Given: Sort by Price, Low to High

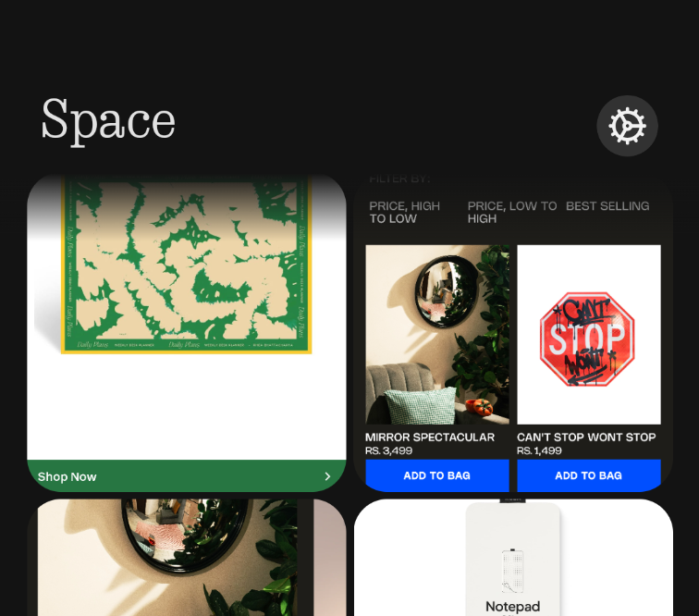Looking at the screenshot, I should (x=512, y=213).
